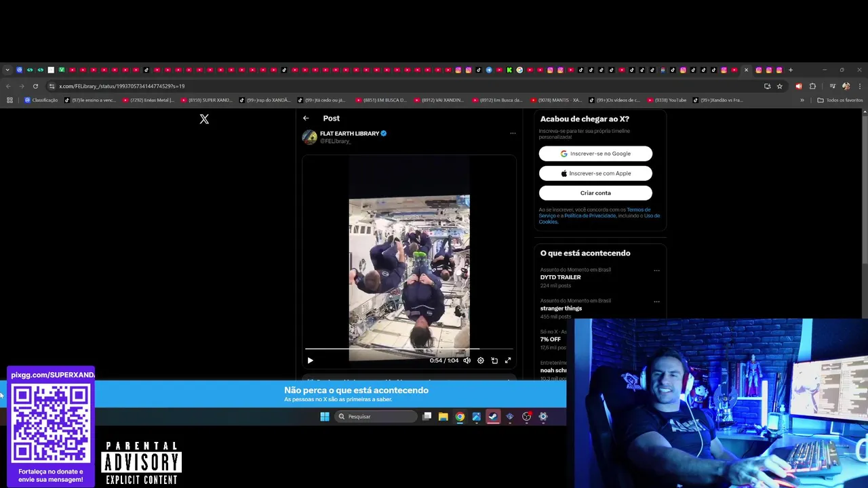Screen dimensions: 868x488
Task: Open a new browser tab
Action: [x=790, y=70]
